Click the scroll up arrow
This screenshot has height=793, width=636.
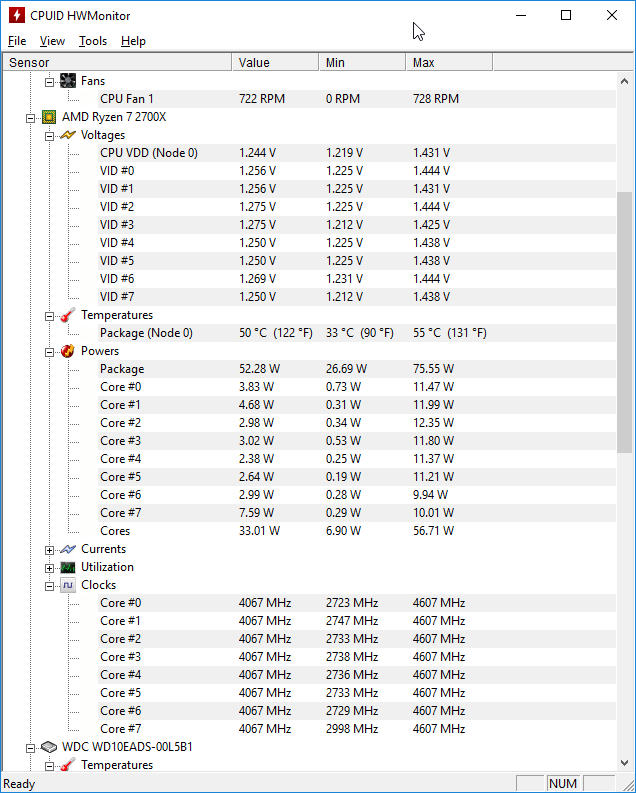(624, 81)
